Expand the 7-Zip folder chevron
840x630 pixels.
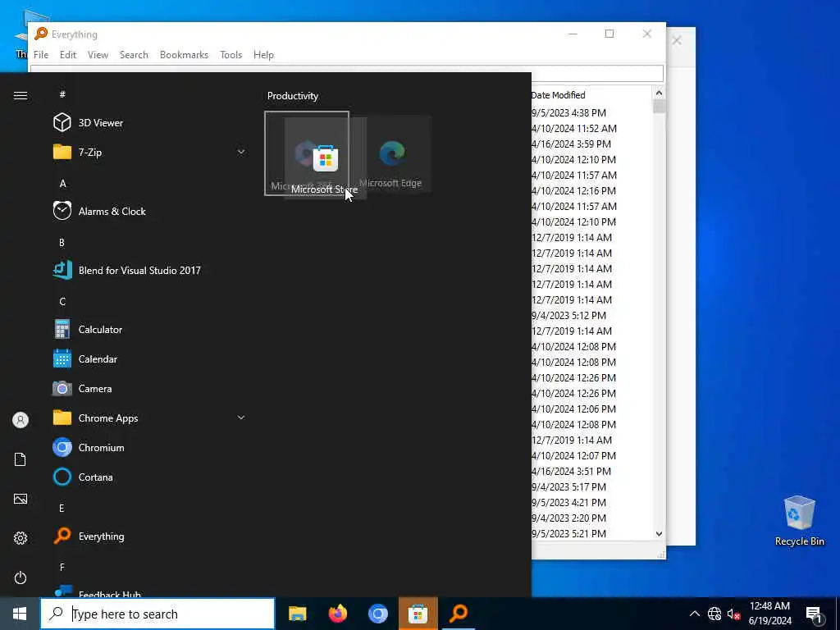coord(241,152)
